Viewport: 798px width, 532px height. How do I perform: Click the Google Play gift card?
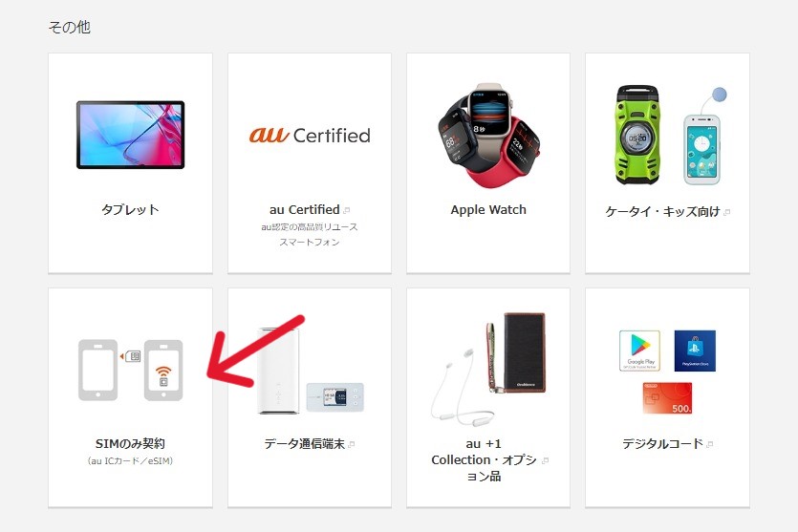click(x=639, y=351)
